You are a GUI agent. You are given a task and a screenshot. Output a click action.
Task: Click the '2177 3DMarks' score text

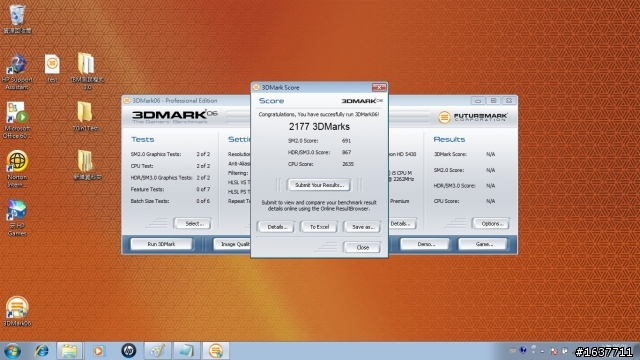coord(319,127)
